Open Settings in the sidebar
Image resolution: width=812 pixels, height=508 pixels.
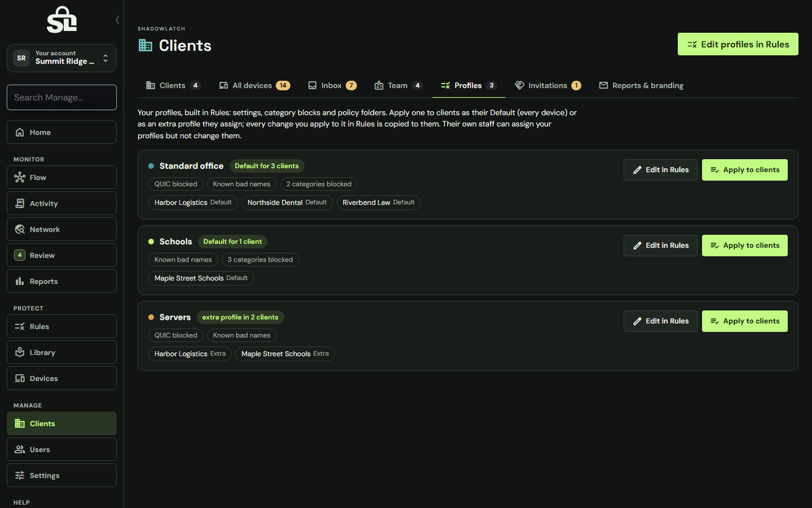[x=61, y=475]
